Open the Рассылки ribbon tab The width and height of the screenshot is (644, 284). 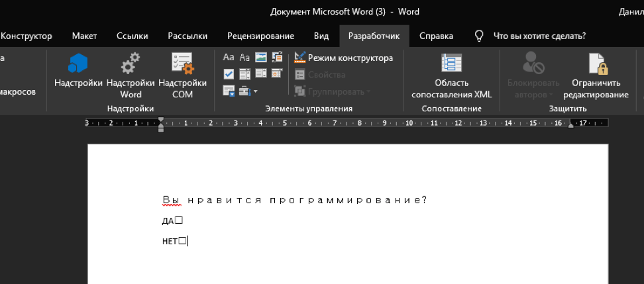[x=188, y=36]
